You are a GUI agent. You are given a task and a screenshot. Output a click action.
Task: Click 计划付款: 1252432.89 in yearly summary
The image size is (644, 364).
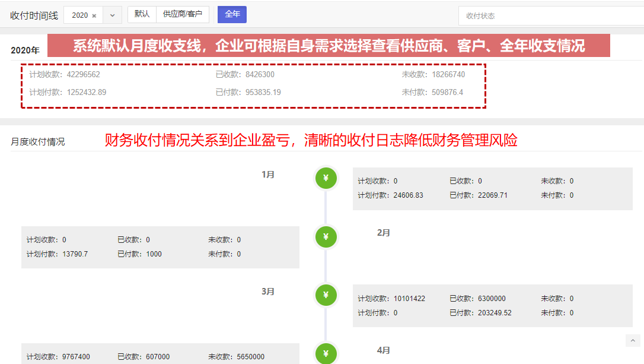68,92
